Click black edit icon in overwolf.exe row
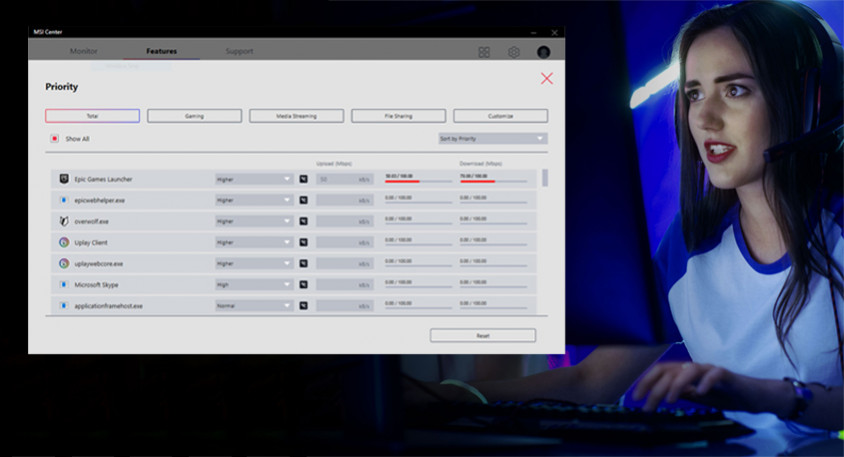The image size is (844, 457). [x=304, y=221]
